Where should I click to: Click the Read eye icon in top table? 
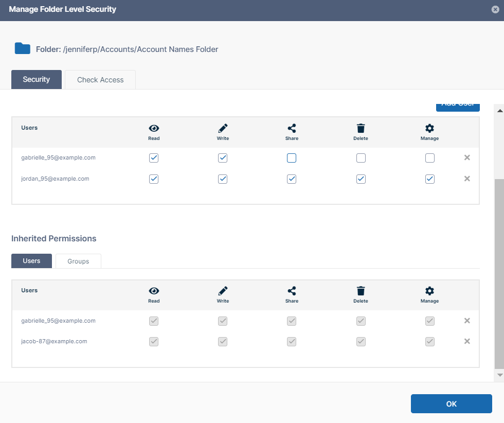click(154, 129)
